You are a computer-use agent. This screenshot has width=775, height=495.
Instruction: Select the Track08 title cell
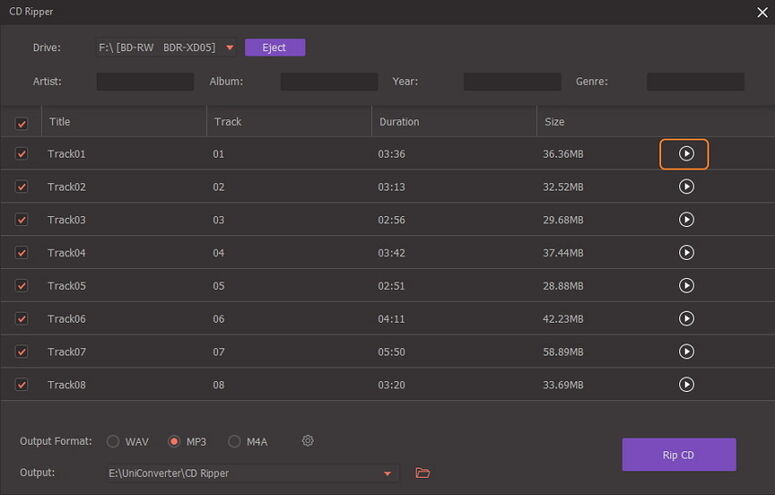(67, 385)
